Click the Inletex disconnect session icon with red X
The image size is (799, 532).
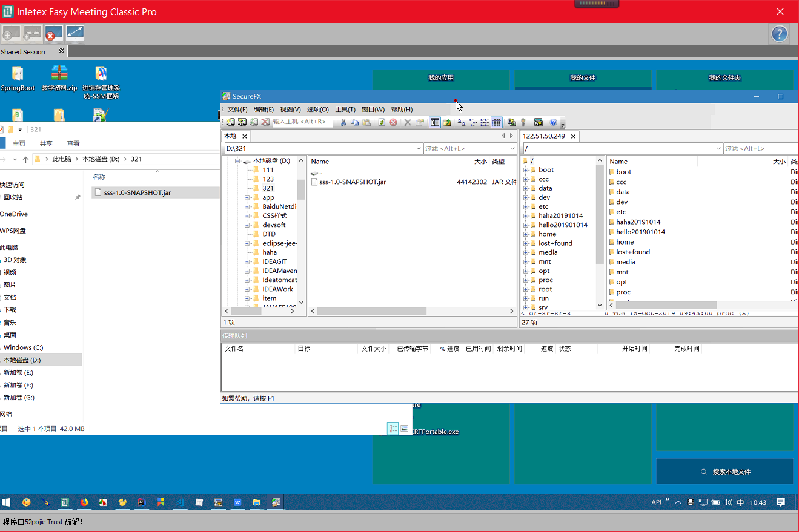(53, 34)
